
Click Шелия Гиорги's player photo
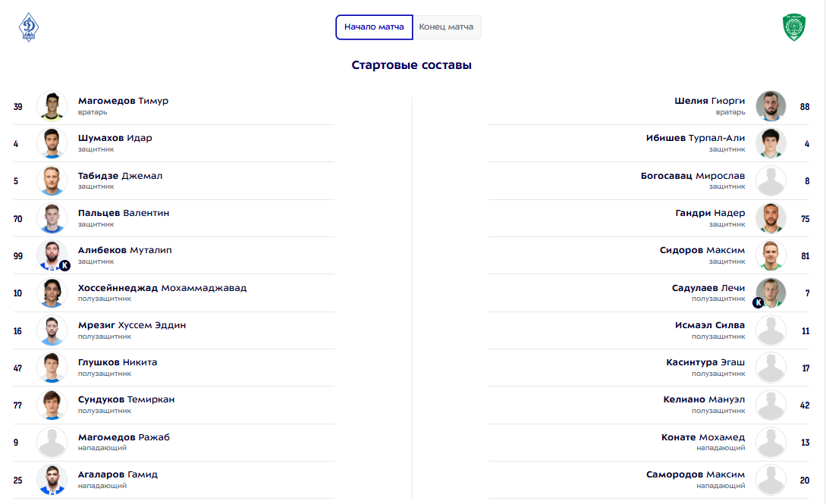(x=771, y=106)
